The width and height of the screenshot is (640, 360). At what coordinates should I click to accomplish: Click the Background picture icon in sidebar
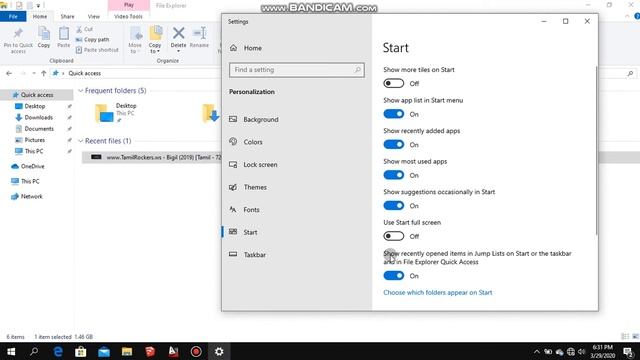point(233,119)
